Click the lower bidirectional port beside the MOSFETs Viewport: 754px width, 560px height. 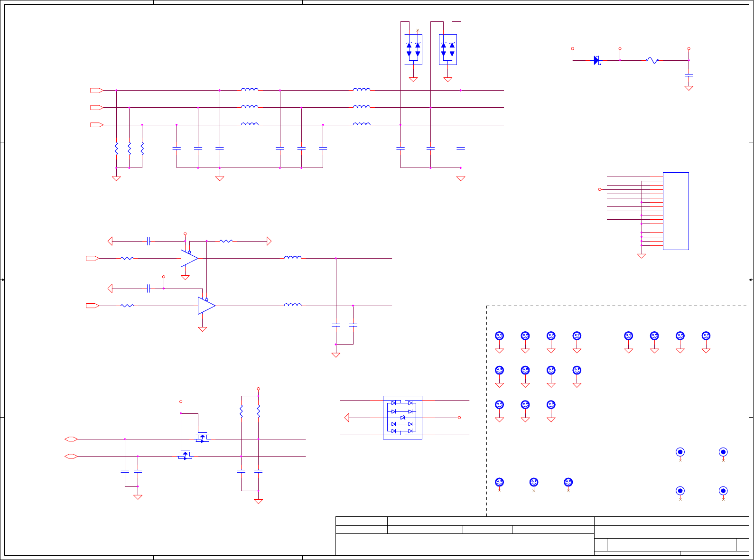tap(71, 457)
